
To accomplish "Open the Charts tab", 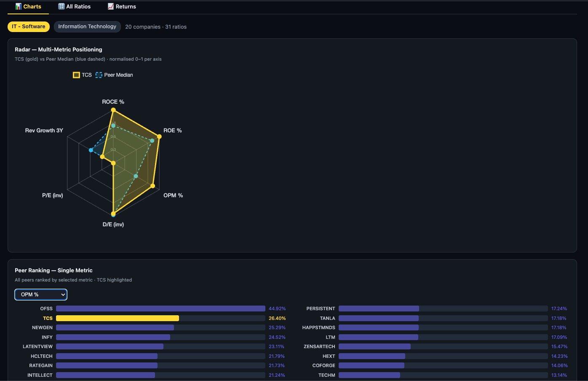I will [28, 7].
